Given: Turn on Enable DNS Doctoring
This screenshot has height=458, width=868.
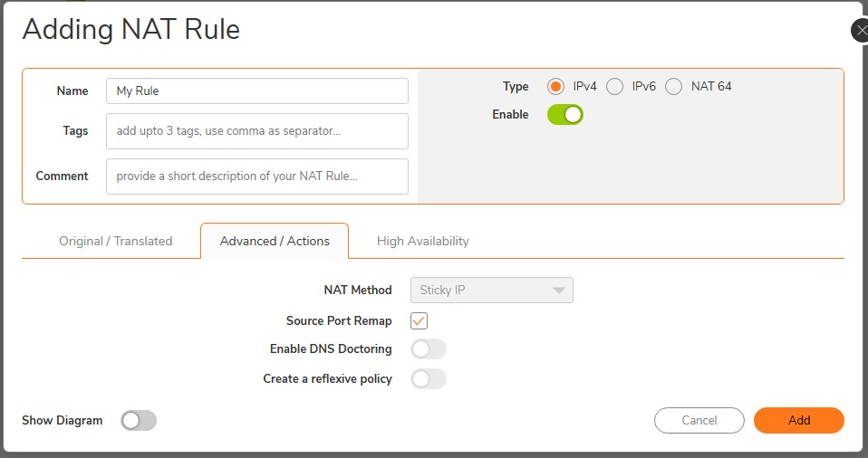Looking at the screenshot, I should click(428, 349).
